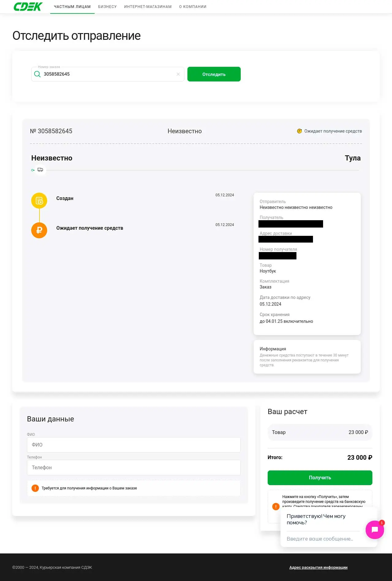Viewport: 392px width, 581px height.
Task: Open the 'Бизнесу' menu item
Action: click(x=107, y=7)
